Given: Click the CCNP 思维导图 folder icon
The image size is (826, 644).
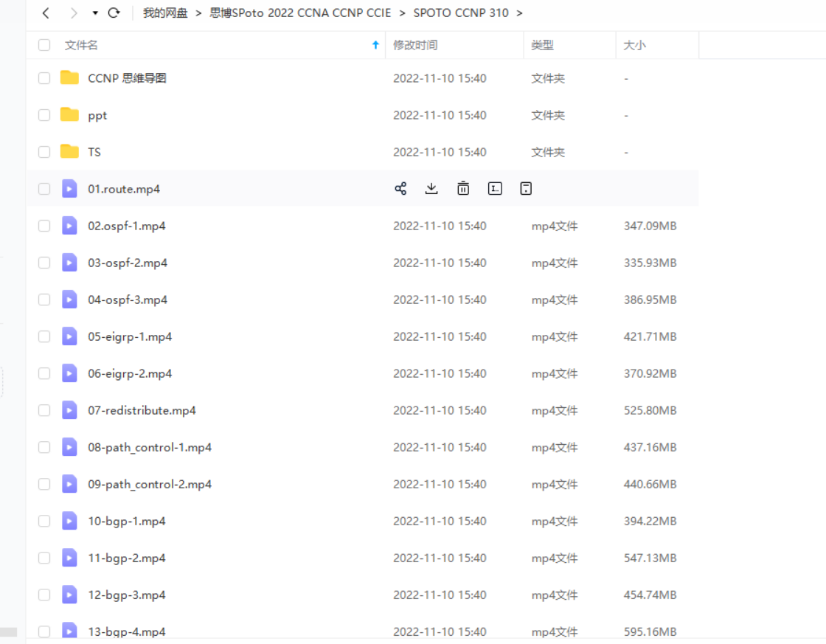Looking at the screenshot, I should pyautogui.click(x=69, y=77).
